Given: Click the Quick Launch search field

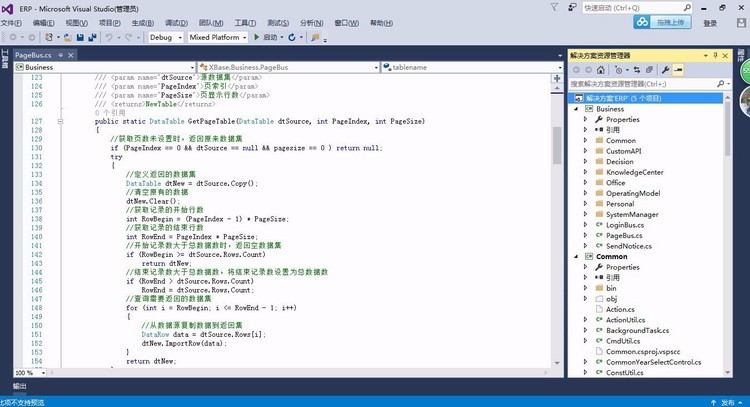Looking at the screenshot, I should click(x=637, y=8).
